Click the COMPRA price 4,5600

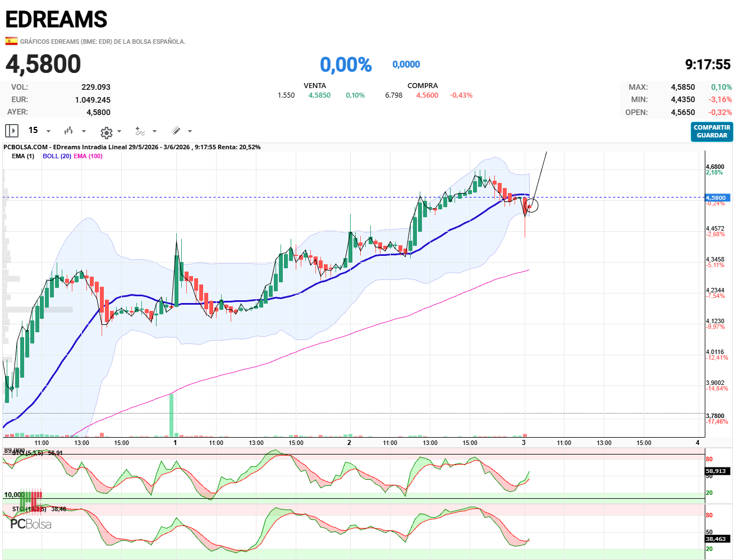[x=427, y=95]
